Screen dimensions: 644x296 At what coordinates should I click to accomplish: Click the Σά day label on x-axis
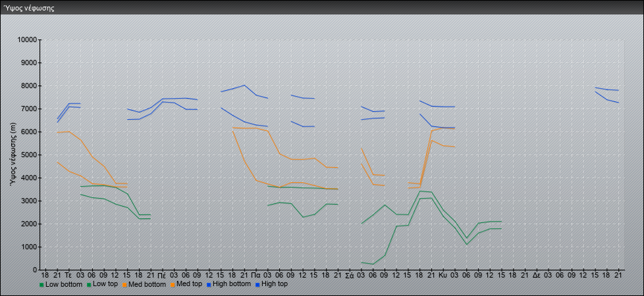349,275
